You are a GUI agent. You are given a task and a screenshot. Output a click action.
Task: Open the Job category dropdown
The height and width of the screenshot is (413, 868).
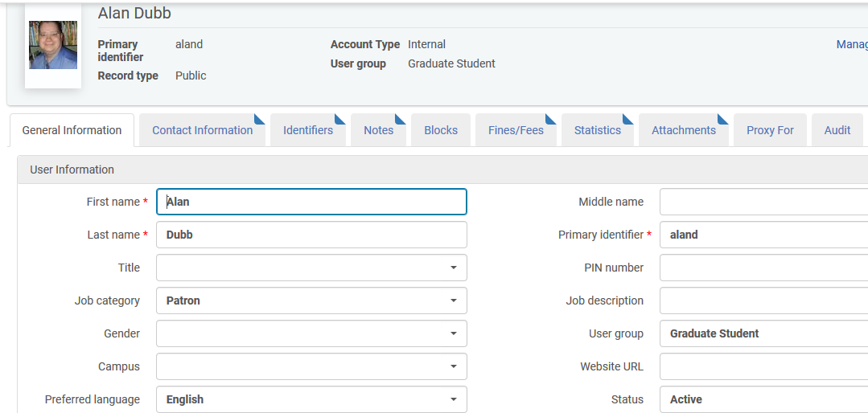(x=311, y=301)
